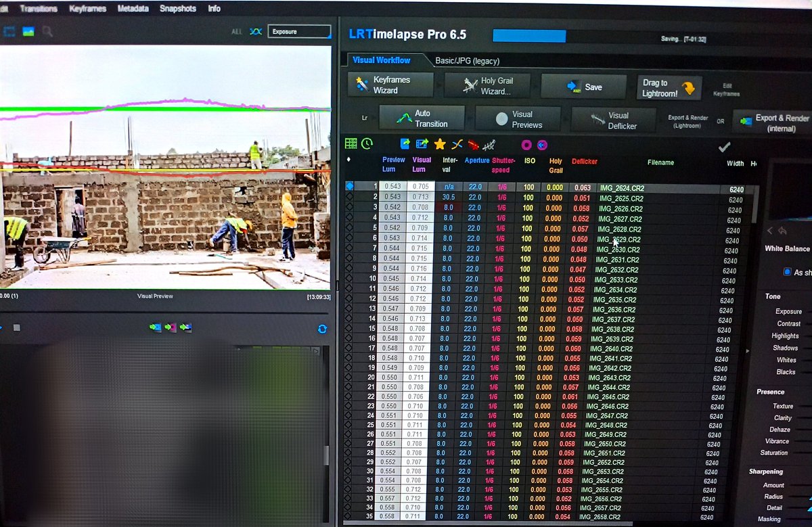The height and width of the screenshot is (527, 812).
Task: Click the yellow star rating icon
Action: click(440, 143)
